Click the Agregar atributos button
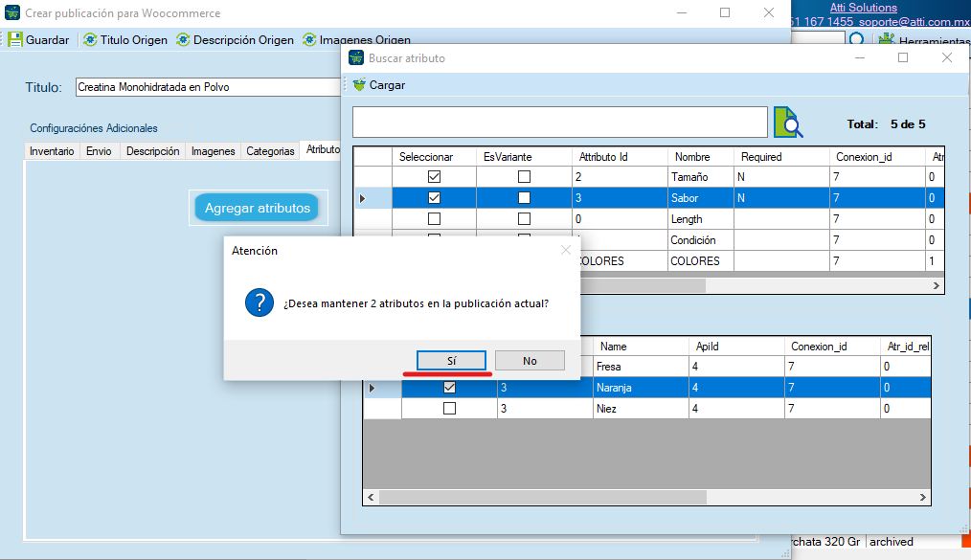The image size is (971, 560). [257, 208]
